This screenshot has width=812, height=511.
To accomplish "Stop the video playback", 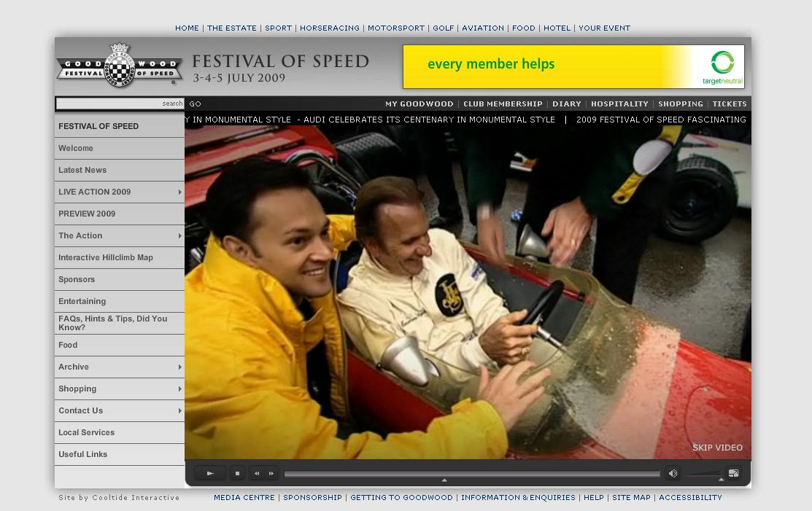I will 237,474.
